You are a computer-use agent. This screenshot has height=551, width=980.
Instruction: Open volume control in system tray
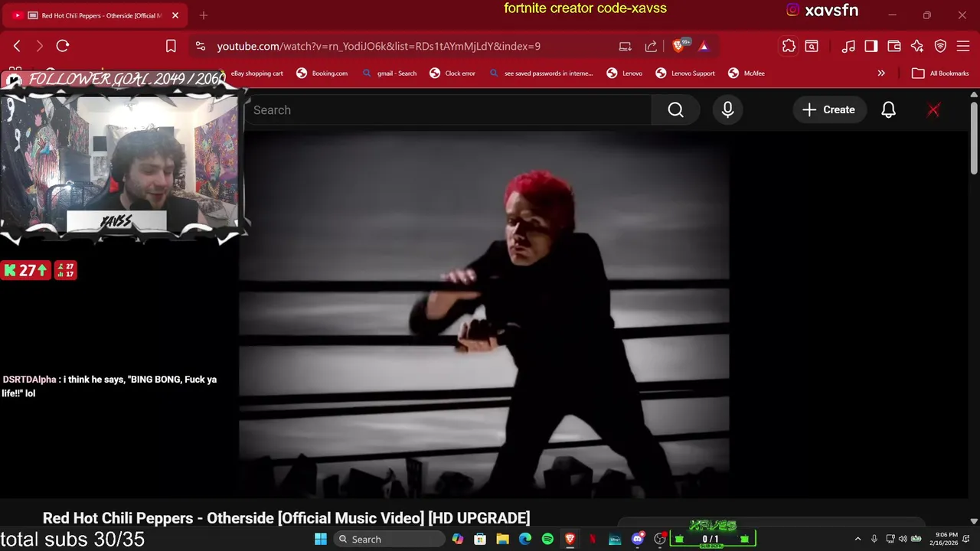pyautogui.click(x=903, y=539)
